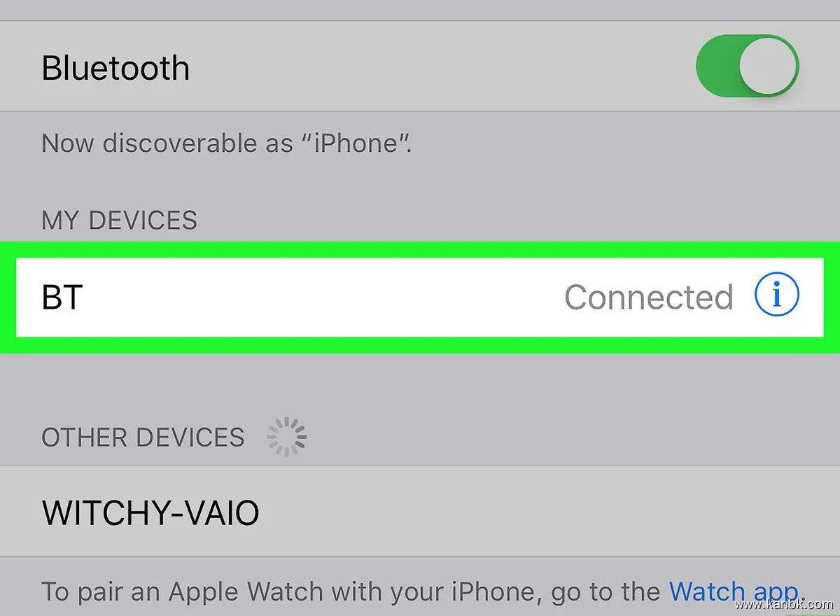Image resolution: width=840 pixels, height=616 pixels.
Task: Tap the green track of Bluetooth switch
Action: coord(715,66)
